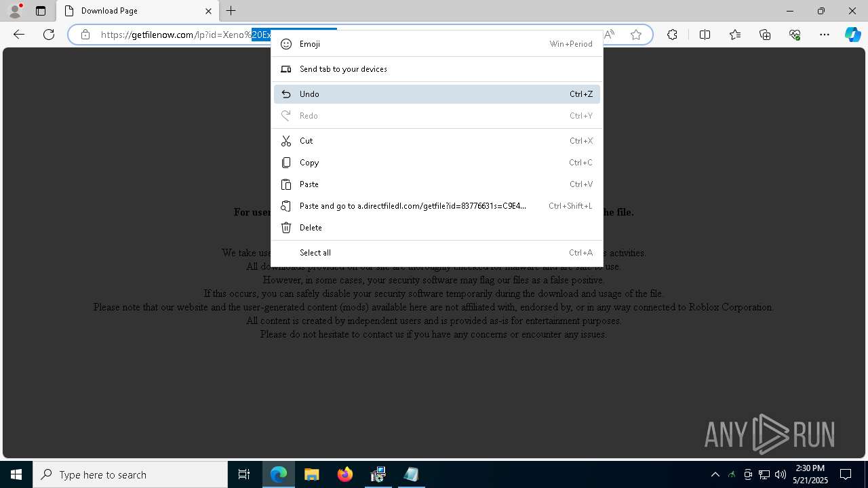Click the Redo context menu entry
Image resolution: width=868 pixels, height=488 pixels.
(x=437, y=116)
